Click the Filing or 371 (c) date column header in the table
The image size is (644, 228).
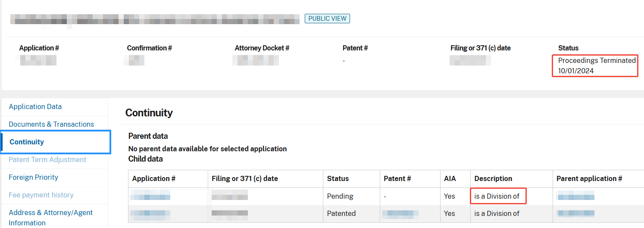(x=245, y=178)
